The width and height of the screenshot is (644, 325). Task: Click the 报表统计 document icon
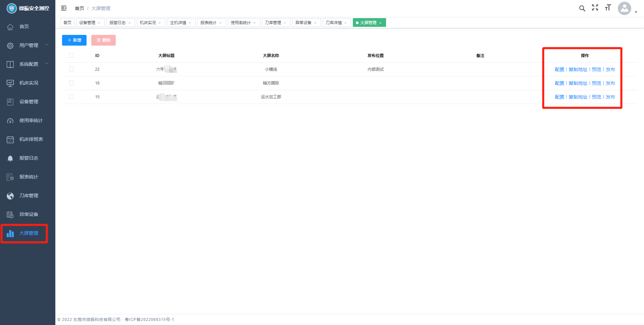point(10,177)
